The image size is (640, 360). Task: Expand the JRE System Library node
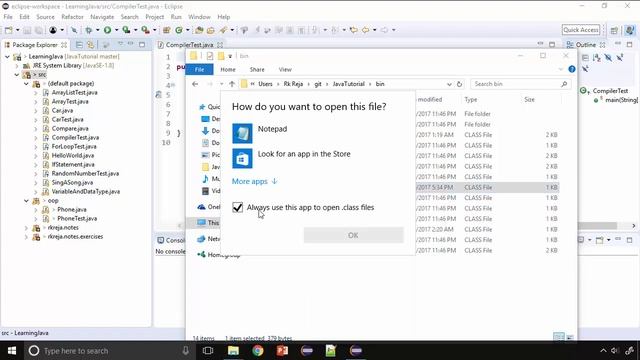coord(17,66)
